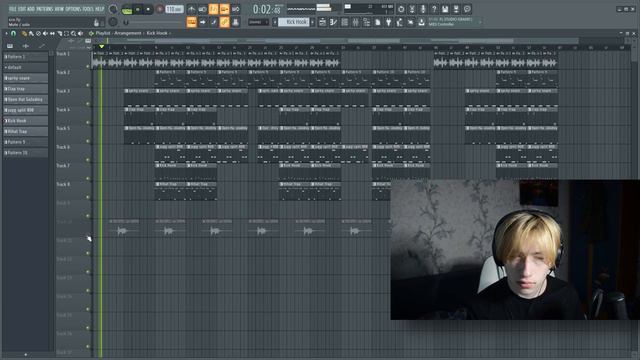Image resolution: width=640 pixels, height=360 pixels.
Task: Toggle typing keyboard to piano icon
Action: click(191, 22)
